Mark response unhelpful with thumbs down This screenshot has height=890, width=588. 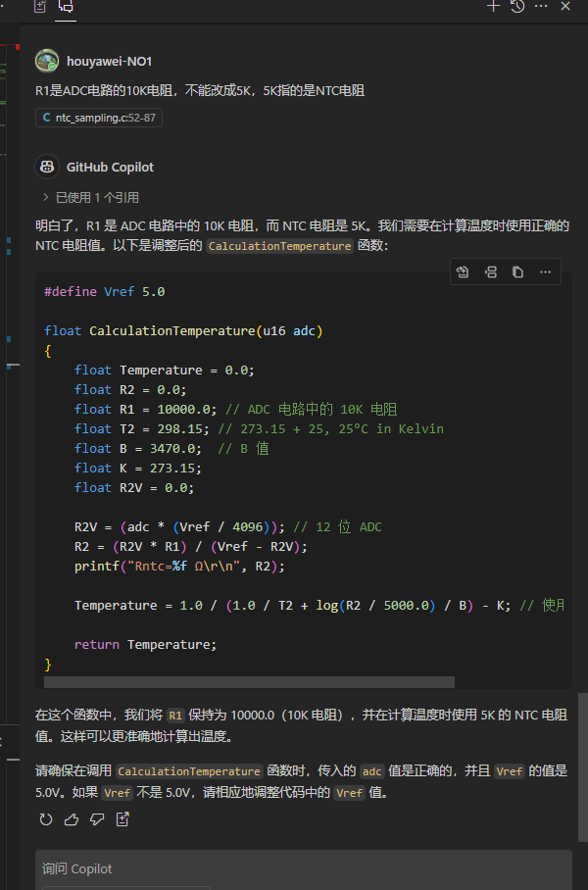pos(97,819)
